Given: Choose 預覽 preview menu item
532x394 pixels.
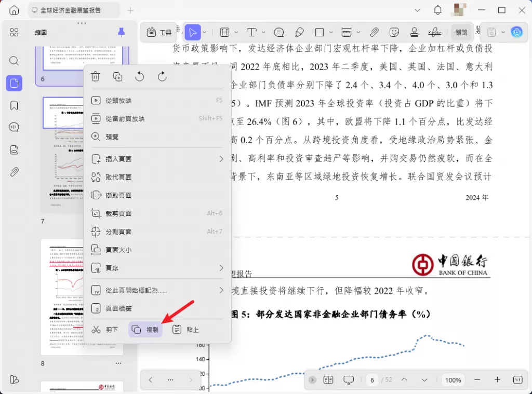Looking at the screenshot, I should (x=157, y=137).
